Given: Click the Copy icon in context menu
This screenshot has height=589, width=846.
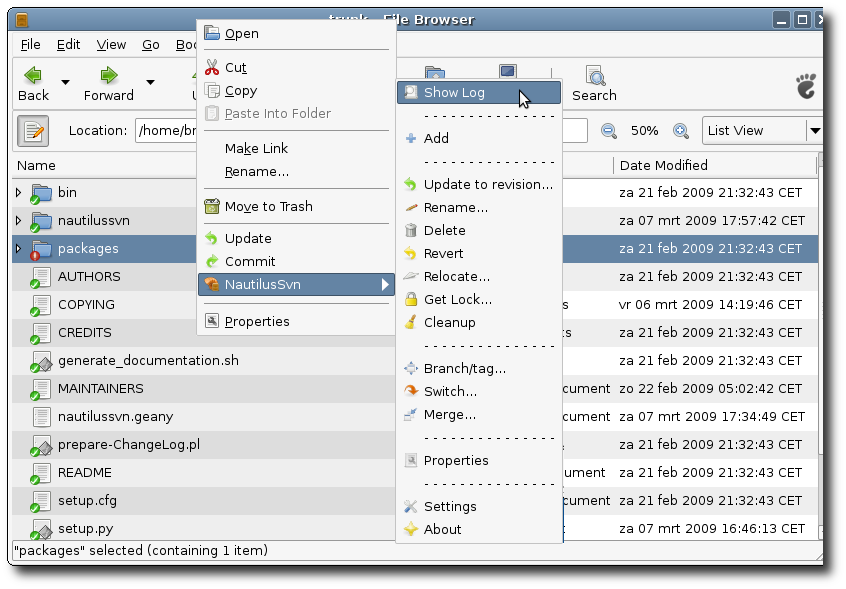Looking at the screenshot, I should tap(212, 91).
